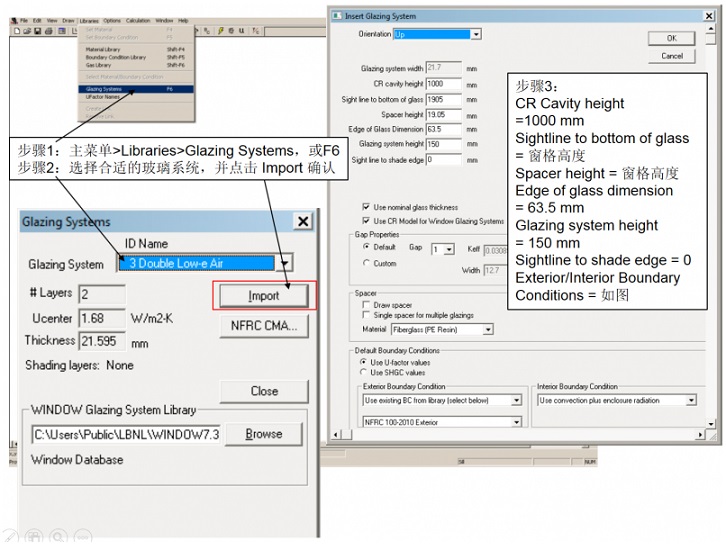This screenshot has height=550, width=726.
Task: Click the New file toolbar icon
Action: (16, 31)
